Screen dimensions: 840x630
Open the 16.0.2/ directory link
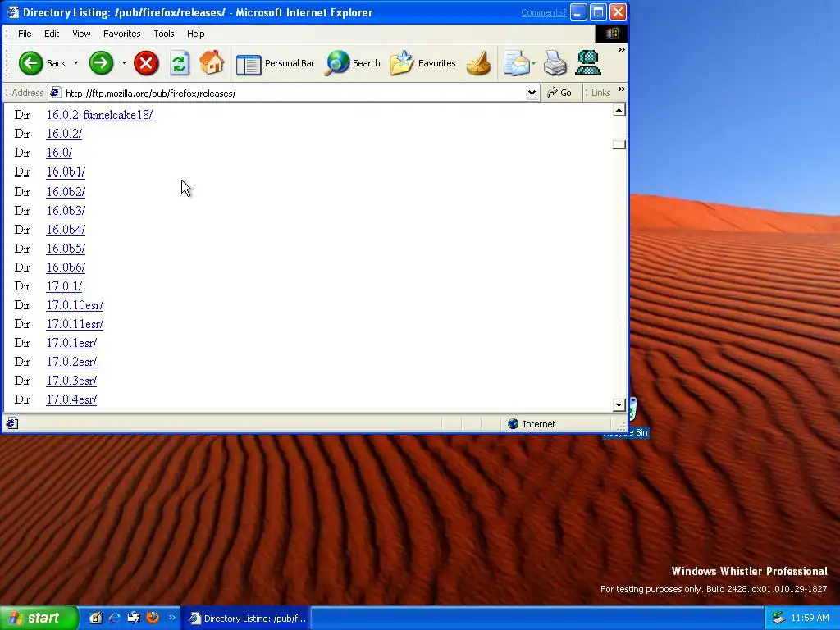[64, 134]
